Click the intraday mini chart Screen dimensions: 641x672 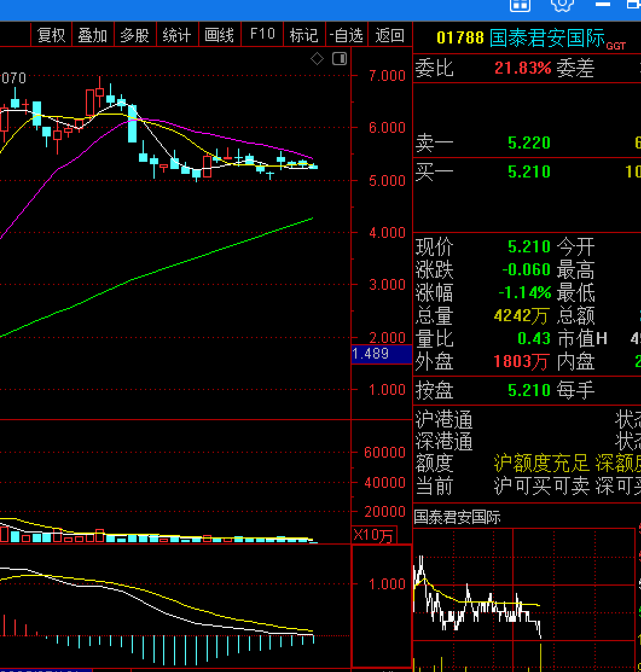(x=524, y=600)
